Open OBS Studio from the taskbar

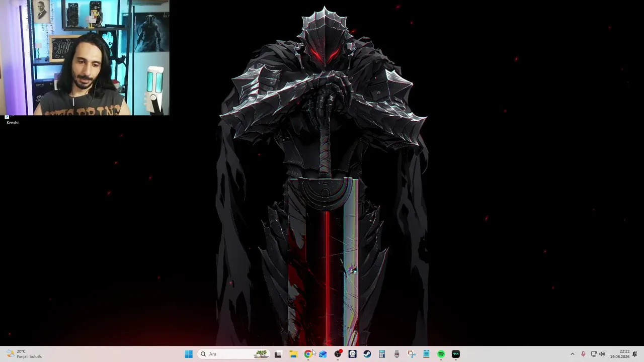click(338, 354)
